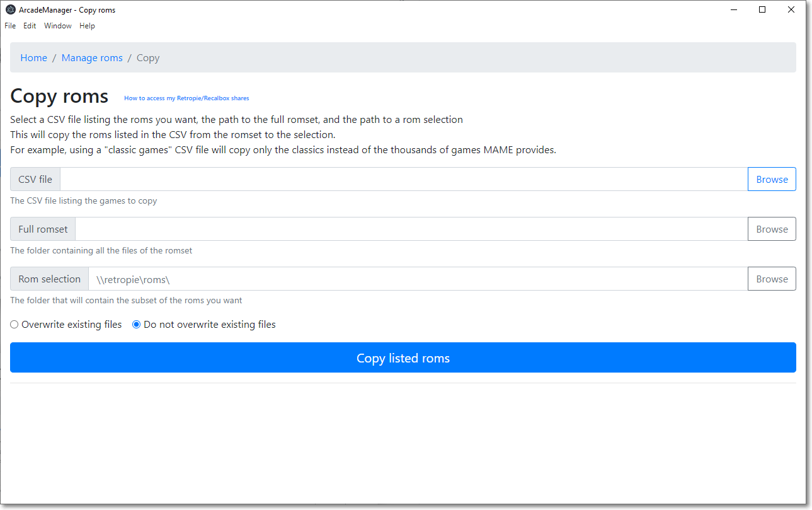Screen dimensions: 812x510
Task: Open the Window menu
Action: click(x=58, y=26)
